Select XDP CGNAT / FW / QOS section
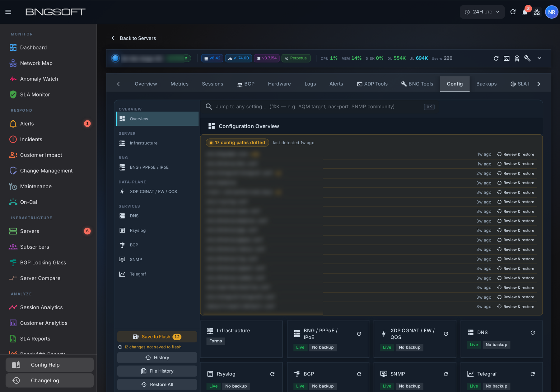The image size is (560, 392). (157, 192)
